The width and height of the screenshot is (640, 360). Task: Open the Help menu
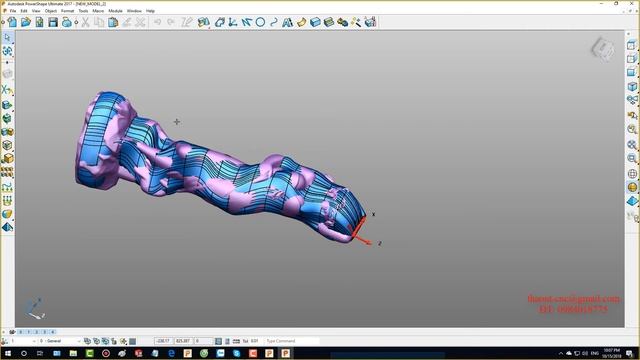coord(150,11)
